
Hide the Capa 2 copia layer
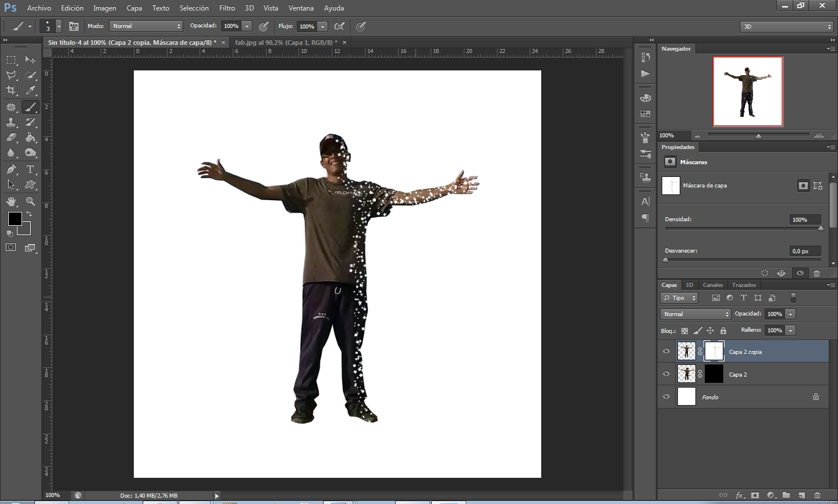[x=666, y=352]
